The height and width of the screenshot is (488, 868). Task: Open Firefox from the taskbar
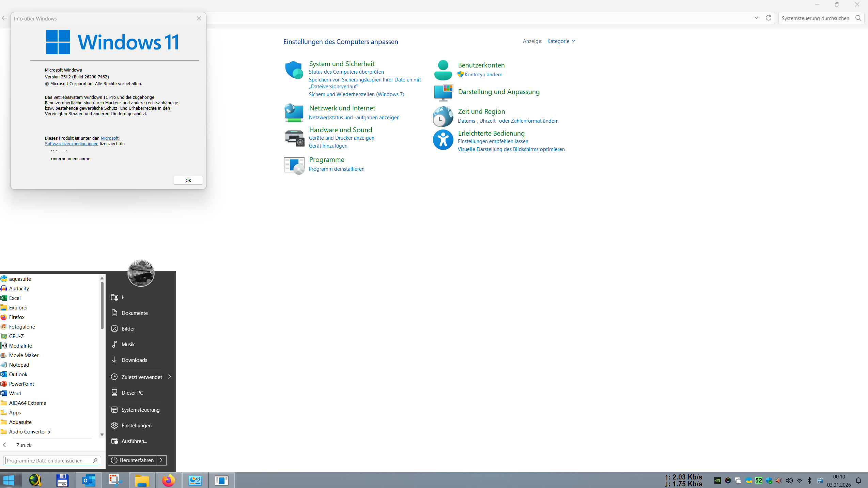click(x=168, y=481)
